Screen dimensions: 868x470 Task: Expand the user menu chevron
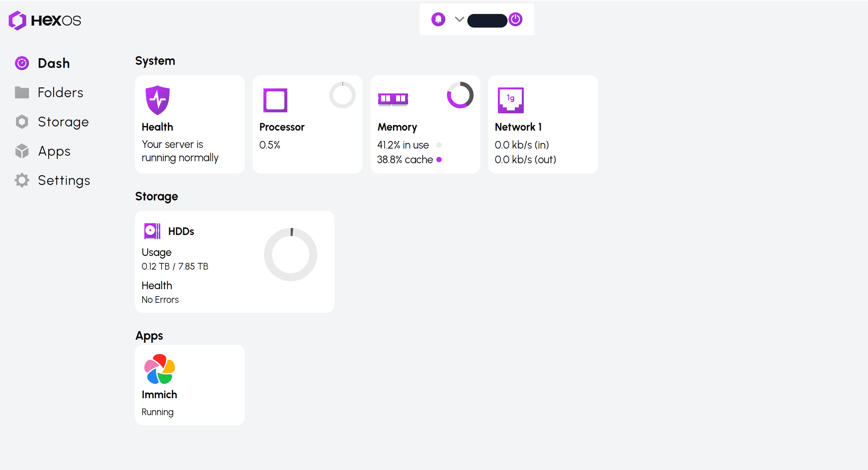pos(459,19)
